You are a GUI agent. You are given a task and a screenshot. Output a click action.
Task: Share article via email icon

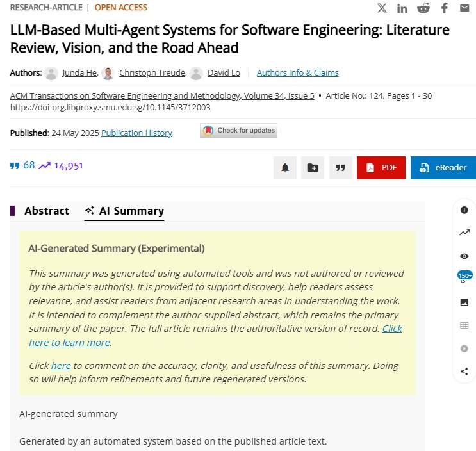pos(464,8)
